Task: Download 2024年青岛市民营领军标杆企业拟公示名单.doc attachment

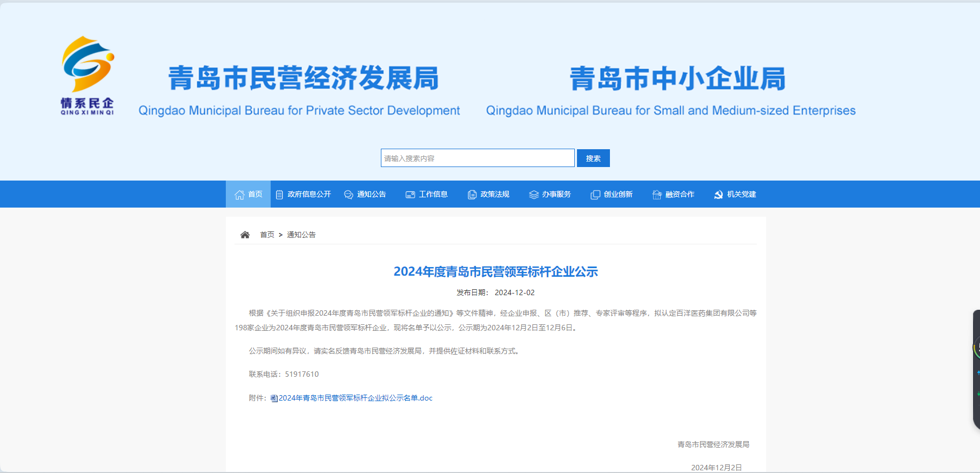Action: point(355,398)
